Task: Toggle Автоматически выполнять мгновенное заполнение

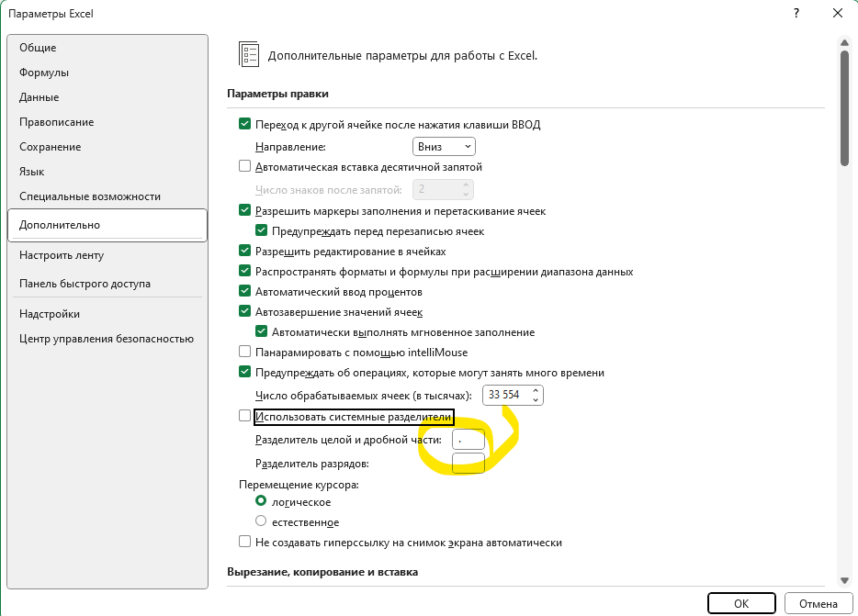Action: point(261,332)
